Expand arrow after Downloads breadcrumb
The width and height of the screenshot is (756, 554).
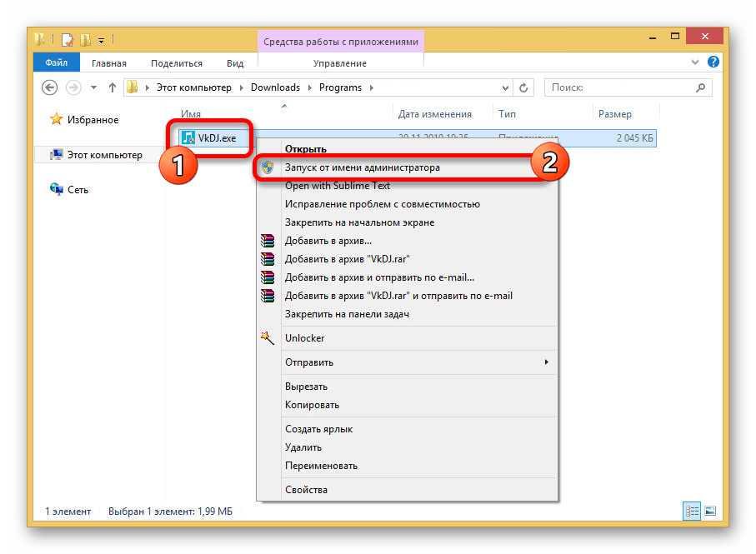pyautogui.click(x=309, y=87)
